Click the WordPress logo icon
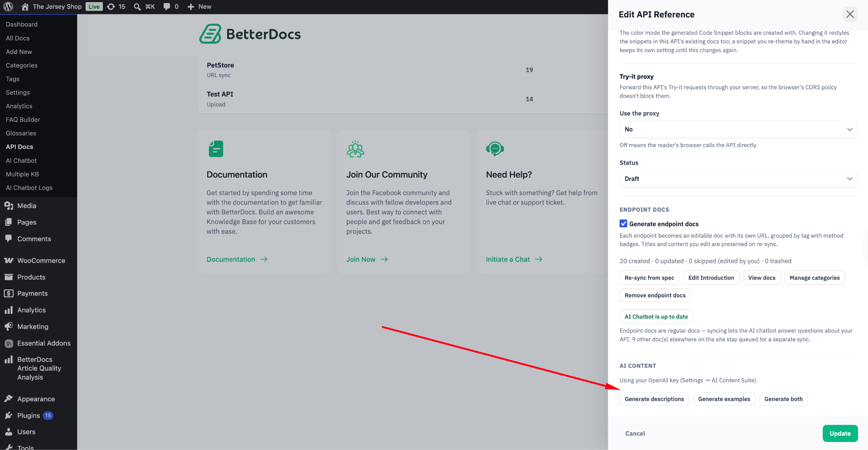The width and height of the screenshot is (868, 450). pyautogui.click(x=8, y=7)
